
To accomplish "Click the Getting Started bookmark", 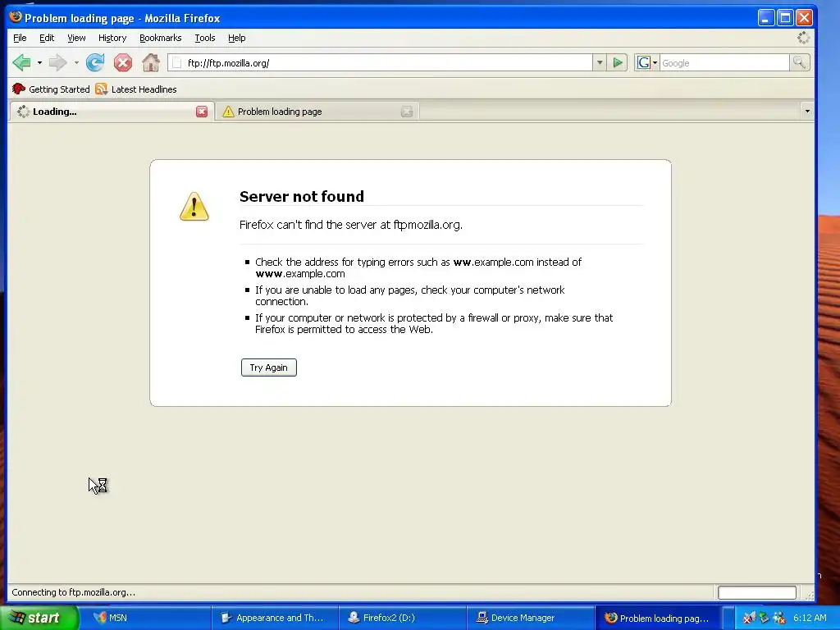I will 52,89.
